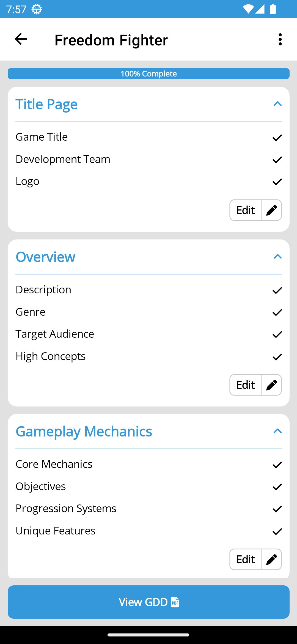
Task: Tap the battery icon in status bar
Action: pyautogui.click(x=273, y=9)
